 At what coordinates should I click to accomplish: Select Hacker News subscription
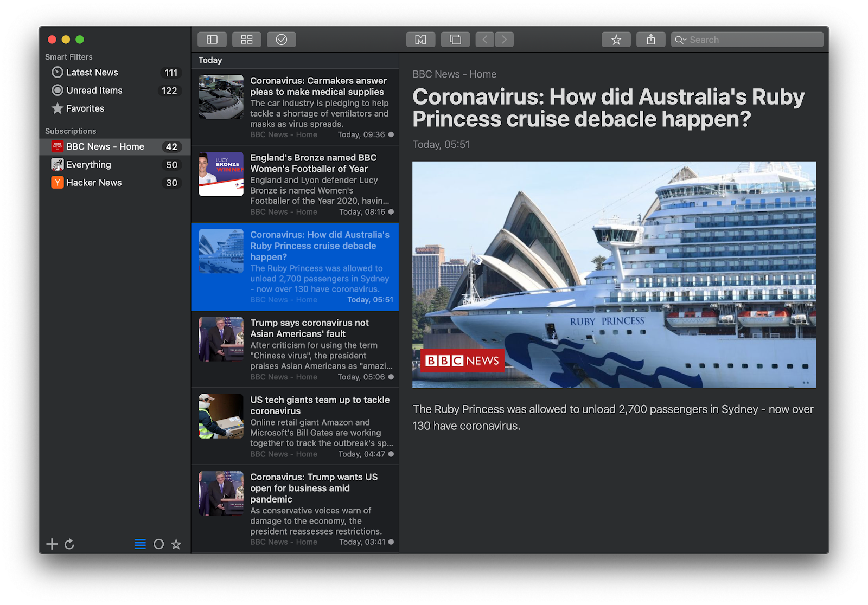pos(115,183)
